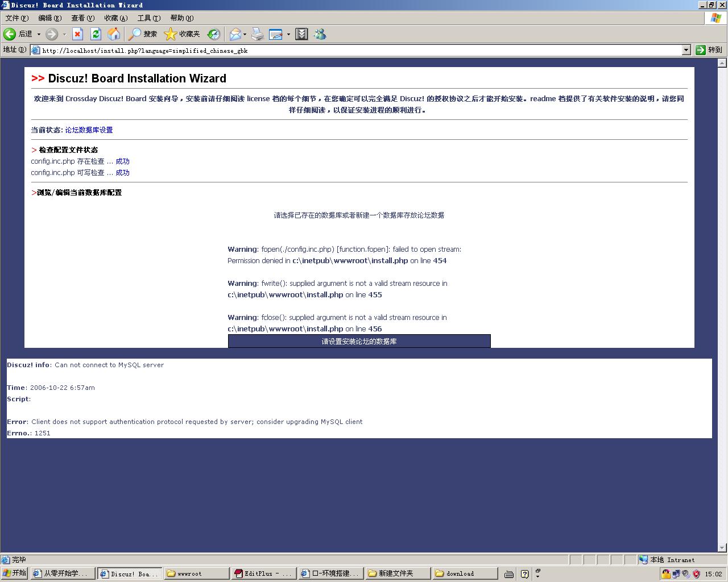Expand the address bar dropdown arrow
728x582 pixels.
click(x=686, y=50)
